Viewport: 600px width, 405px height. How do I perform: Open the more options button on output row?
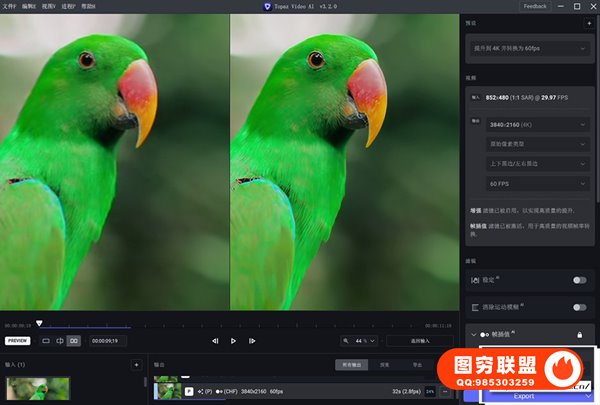[444, 391]
